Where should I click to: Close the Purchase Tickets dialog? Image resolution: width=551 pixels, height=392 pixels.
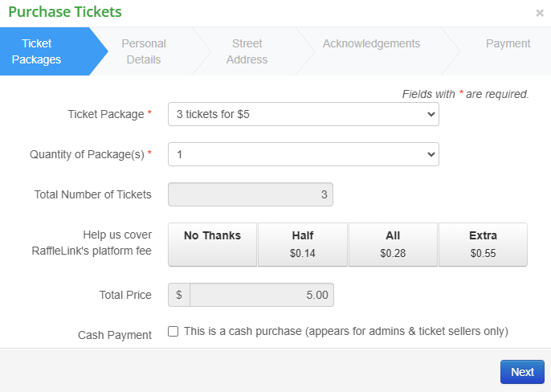tap(540, 14)
